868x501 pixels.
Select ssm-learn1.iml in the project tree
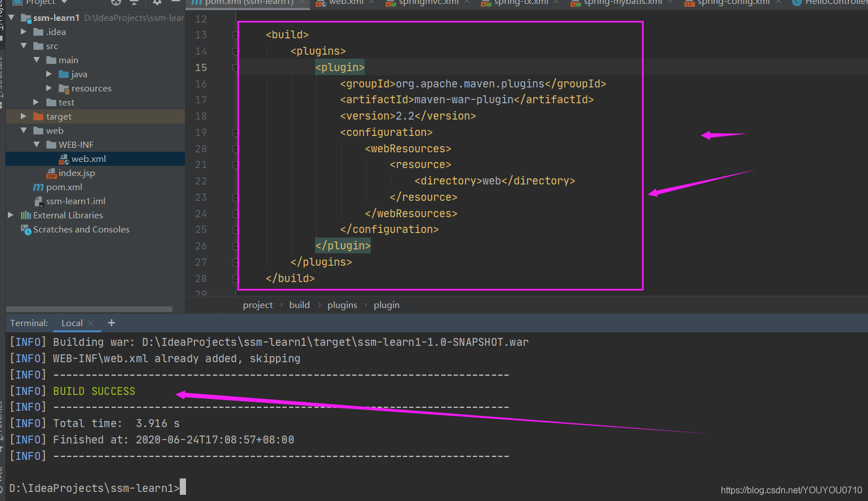pyautogui.click(x=76, y=201)
